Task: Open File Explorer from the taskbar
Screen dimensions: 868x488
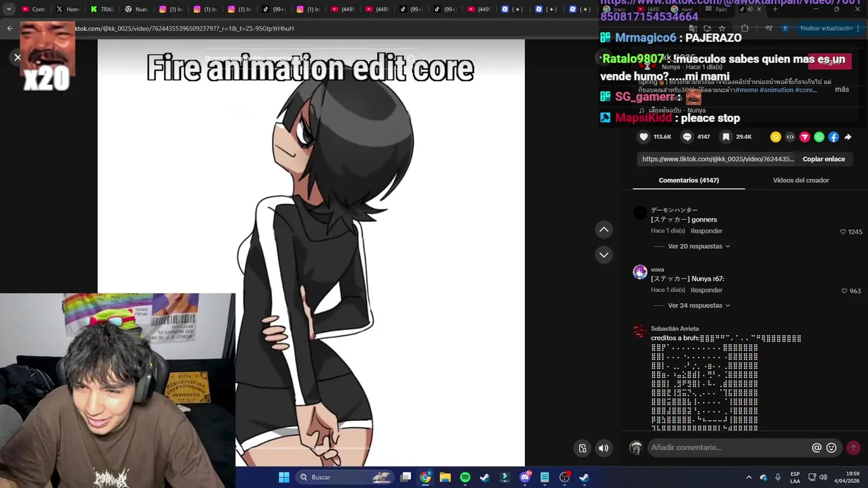Action: (445, 477)
